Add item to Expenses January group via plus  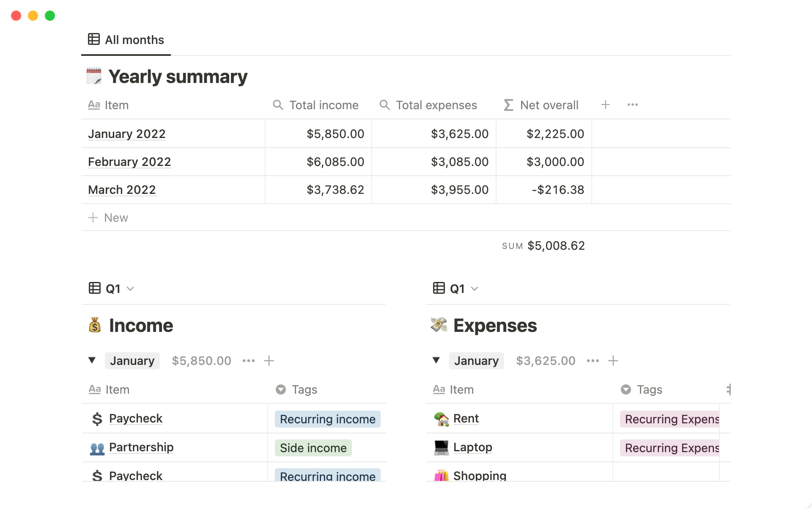613,361
